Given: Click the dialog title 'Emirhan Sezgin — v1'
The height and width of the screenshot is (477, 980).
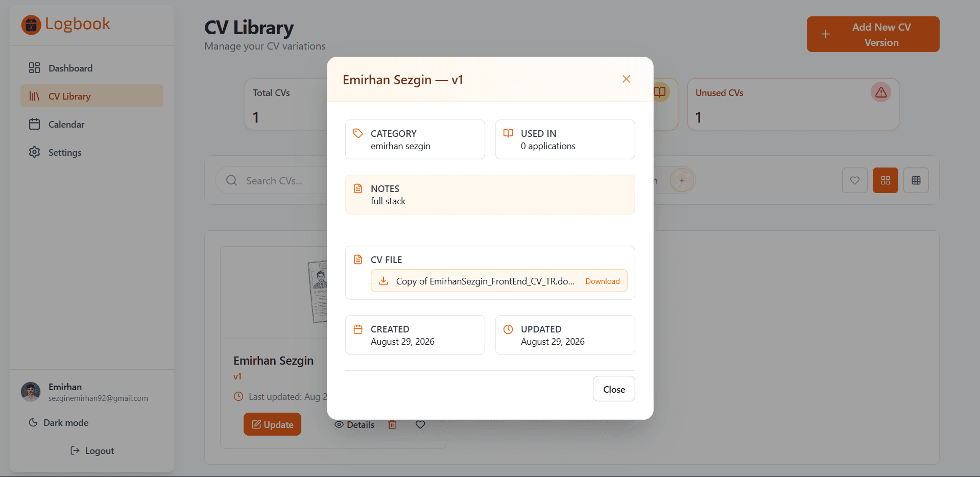Looking at the screenshot, I should [x=403, y=80].
